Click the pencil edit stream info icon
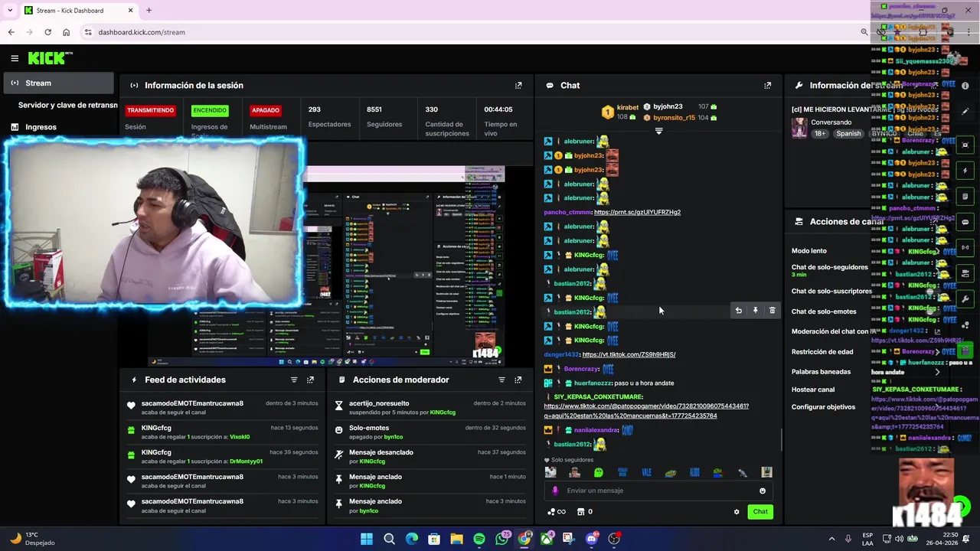Image resolution: width=980 pixels, height=551 pixels. point(965,111)
